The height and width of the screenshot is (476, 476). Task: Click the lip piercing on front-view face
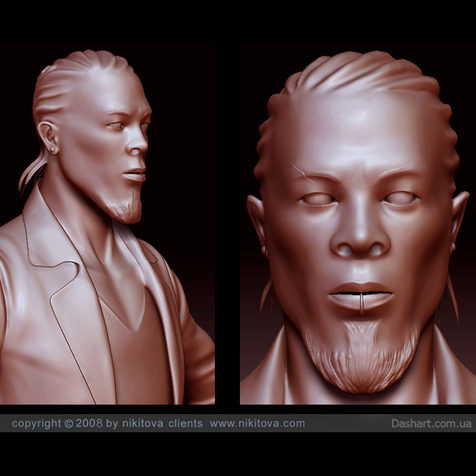[x=361, y=304]
